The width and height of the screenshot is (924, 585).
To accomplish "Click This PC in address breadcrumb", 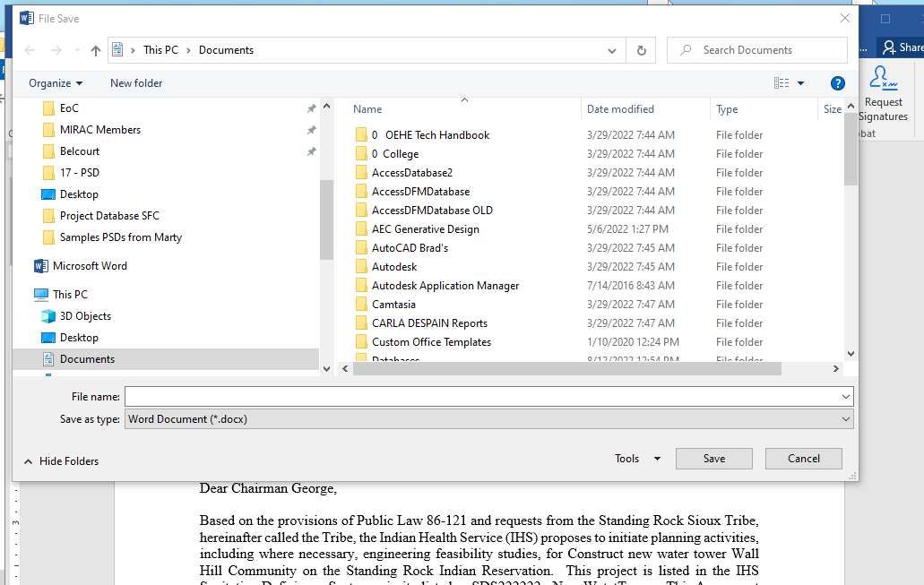I will [x=161, y=51].
